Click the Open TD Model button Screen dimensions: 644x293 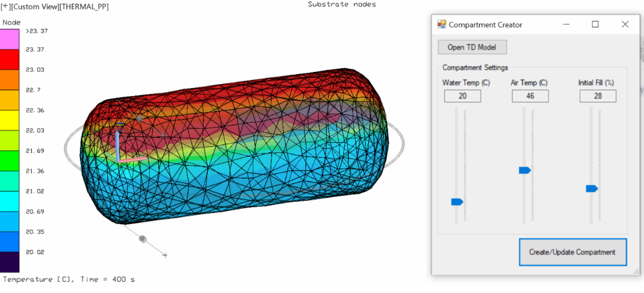(472, 47)
